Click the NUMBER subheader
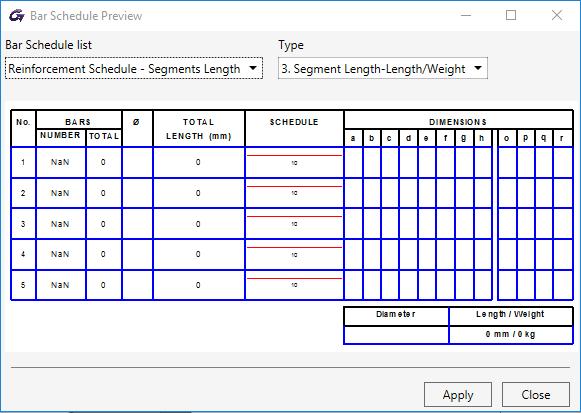The width and height of the screenshot is (581, 413). (60, 136)
